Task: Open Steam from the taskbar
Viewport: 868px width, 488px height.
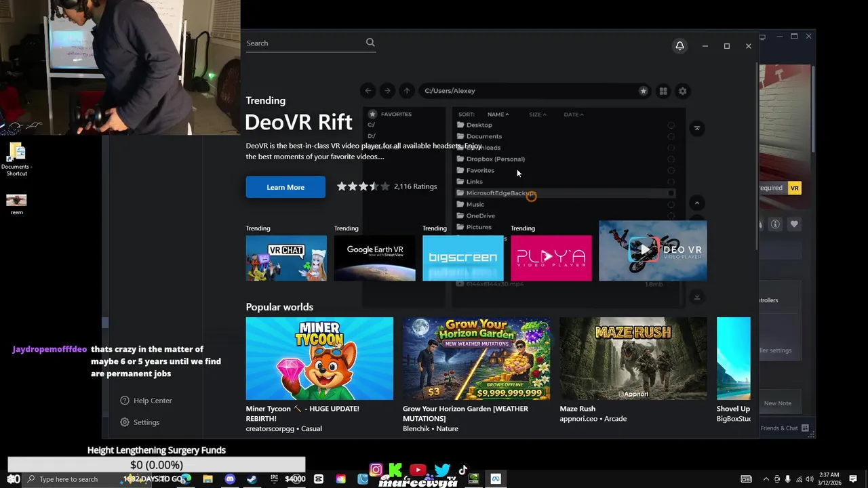Action: point(252,479)
